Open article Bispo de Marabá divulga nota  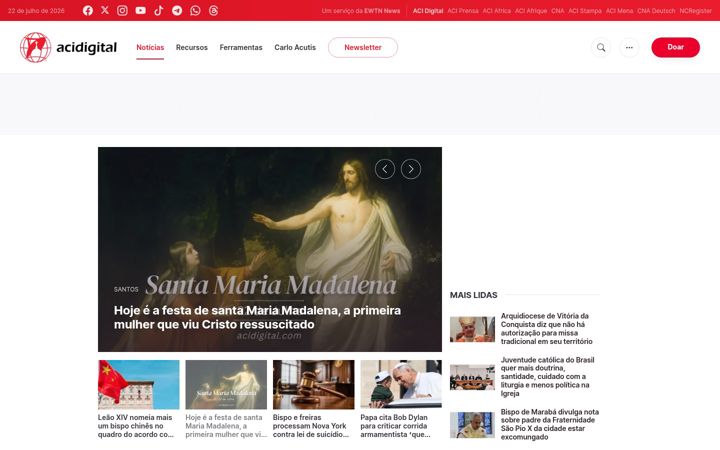pos(550,424)
